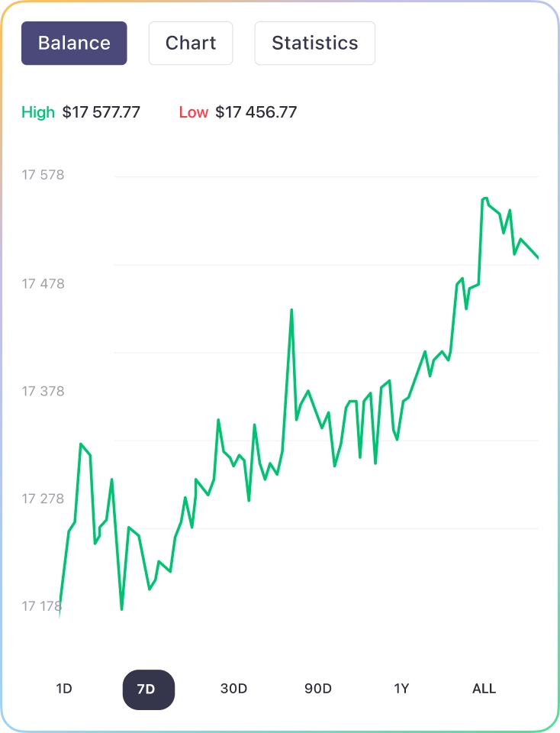
Task: Click the High value $17 577.77
Action: 101,112
